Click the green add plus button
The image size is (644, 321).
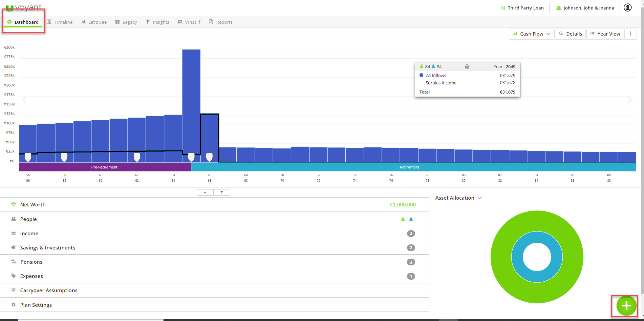(x=626, y=306)
